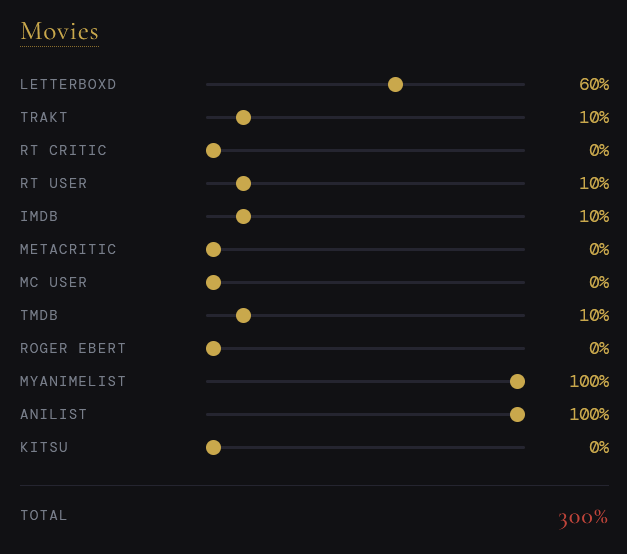This screenshot has width=627, height=554.
Task: Click the RT Critic slider handle
Action: (213, 150)
